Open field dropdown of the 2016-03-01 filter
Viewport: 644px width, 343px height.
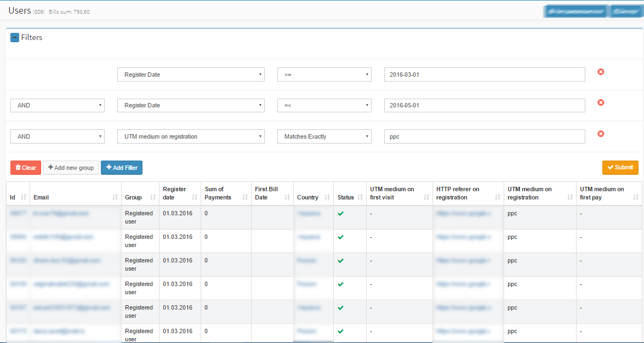pos(191,75)
